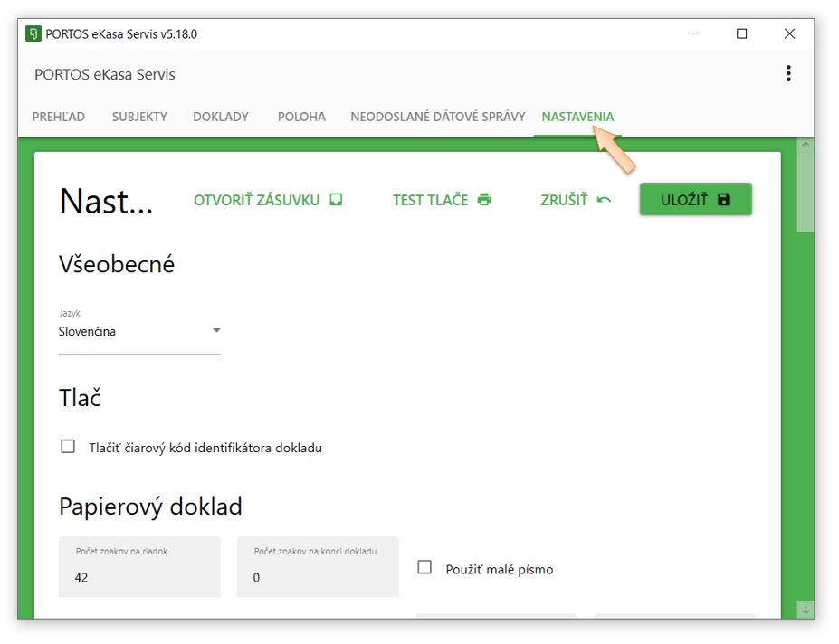This screenshot has width=839, height=644.
Task: Click the printer icon next to Test tlače
Action: (x=484, y=200)
